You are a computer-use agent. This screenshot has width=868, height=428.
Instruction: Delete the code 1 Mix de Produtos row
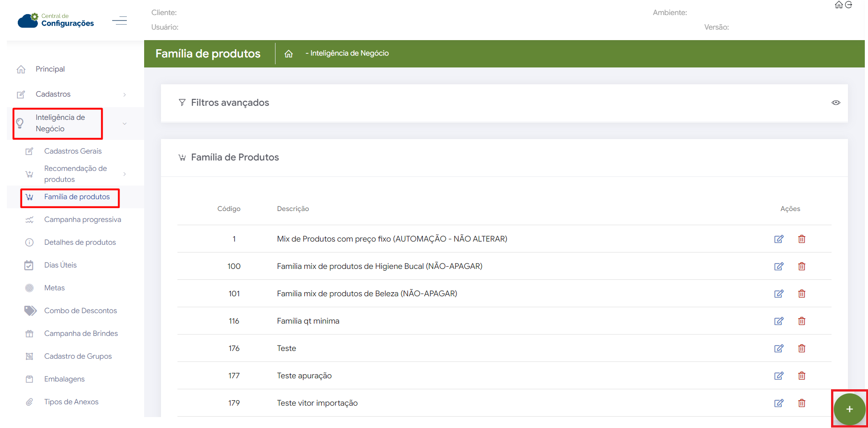(801, 239)
